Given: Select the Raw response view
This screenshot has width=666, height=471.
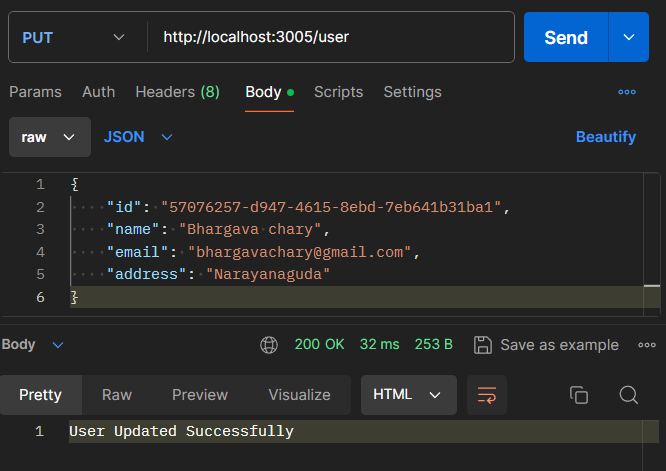Looking at the screenshot, I should coord(117,395).
